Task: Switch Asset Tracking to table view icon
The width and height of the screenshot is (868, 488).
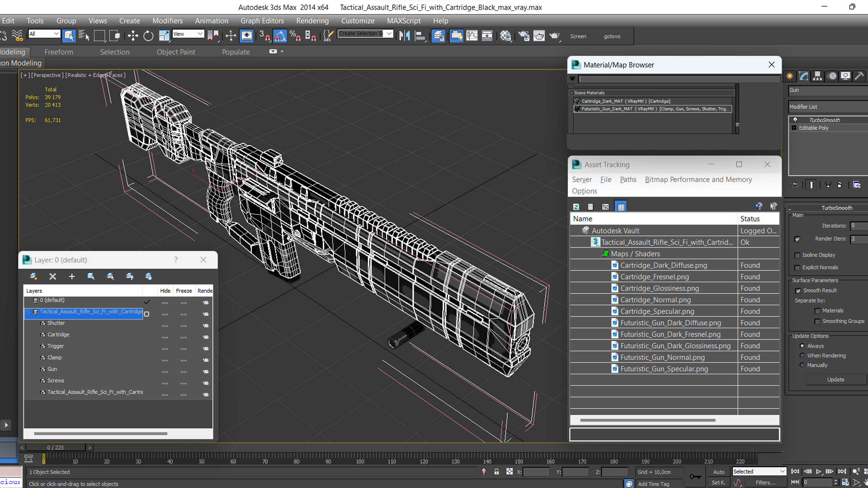Action: 621,206
